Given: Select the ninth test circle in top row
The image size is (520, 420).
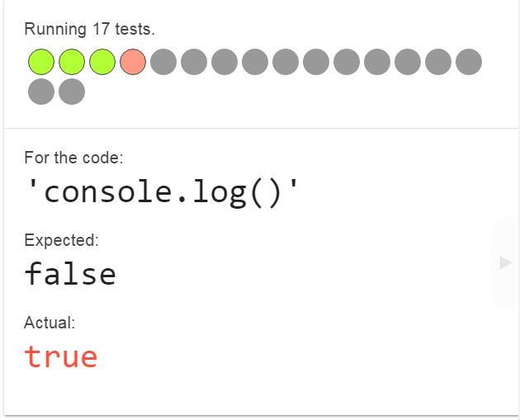Looking at the screenshot, I should 286,62.
